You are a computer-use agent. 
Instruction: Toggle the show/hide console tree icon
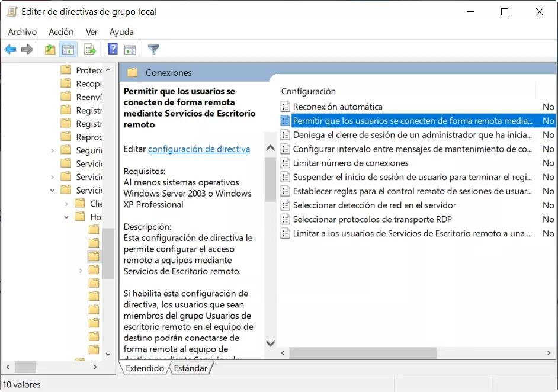click(68, 50)
